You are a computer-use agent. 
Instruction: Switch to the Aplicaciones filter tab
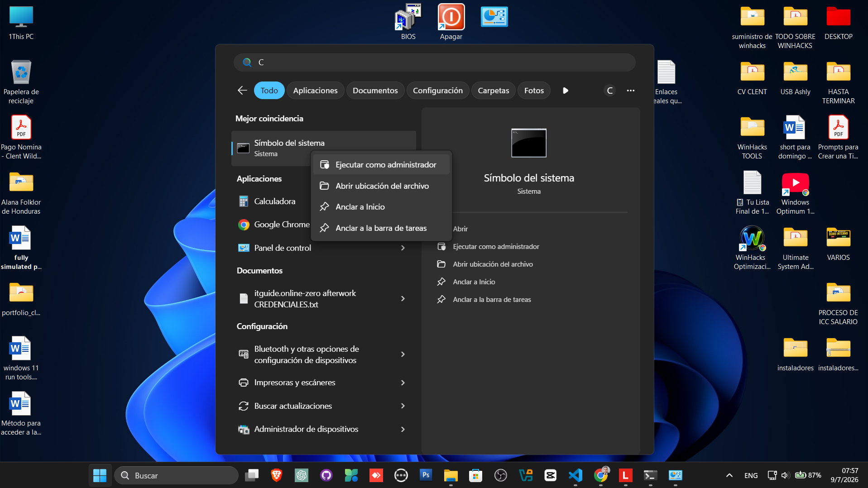click(x=315, y=91)
